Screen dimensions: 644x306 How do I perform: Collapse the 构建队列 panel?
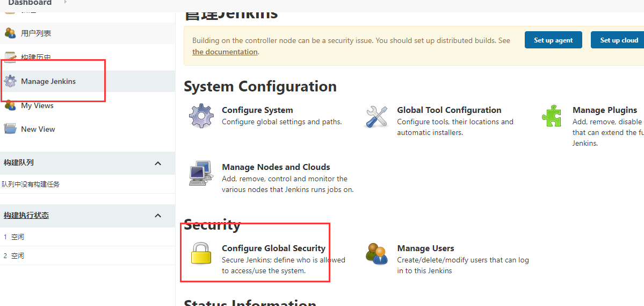point(158,163)
